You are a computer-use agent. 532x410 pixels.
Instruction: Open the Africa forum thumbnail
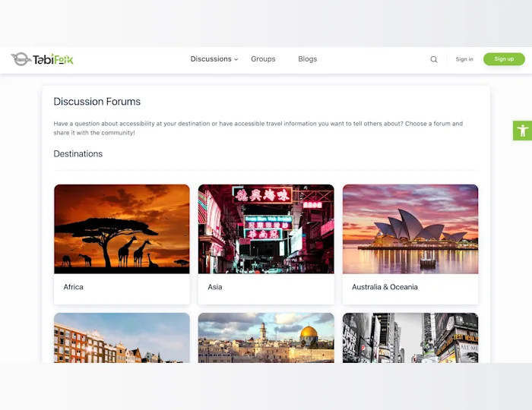[122, 229]
